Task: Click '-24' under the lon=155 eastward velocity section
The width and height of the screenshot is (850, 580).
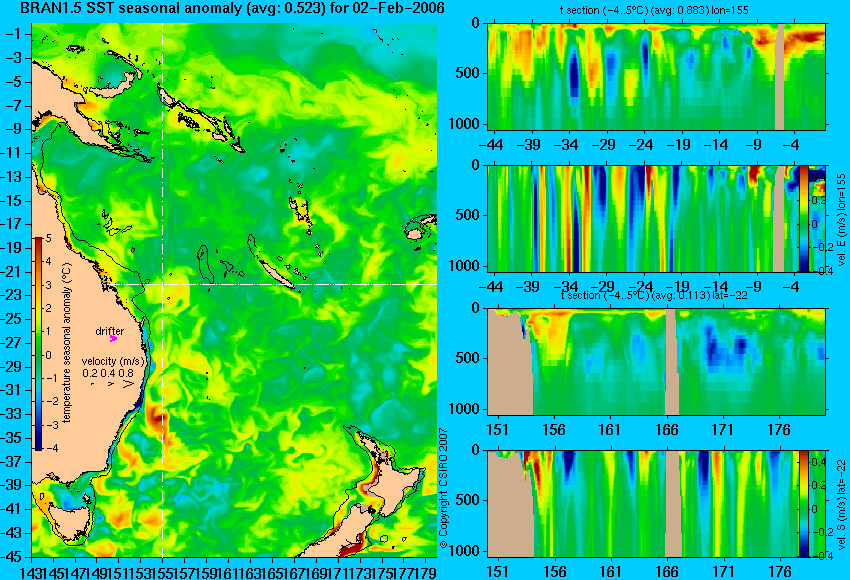Action: pos(642,287)
